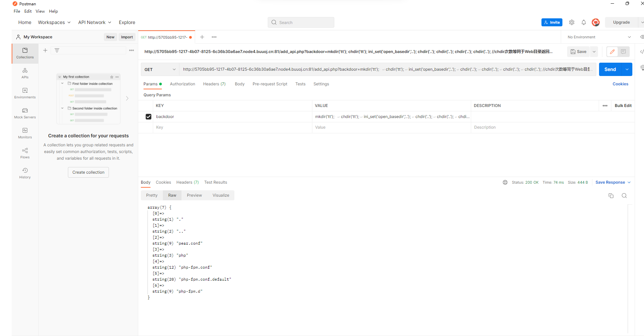The height and width of the screenshot is (336, 644).
Task: Switch to the Authorization tab
Action: [x=182, y=84]
